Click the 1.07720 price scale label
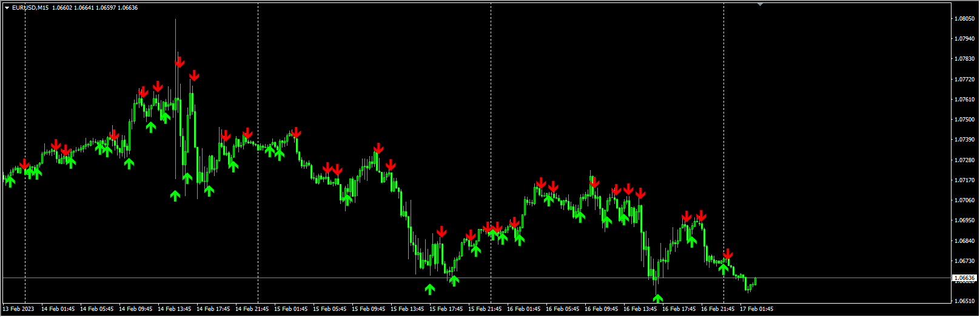 click(964, 80)
